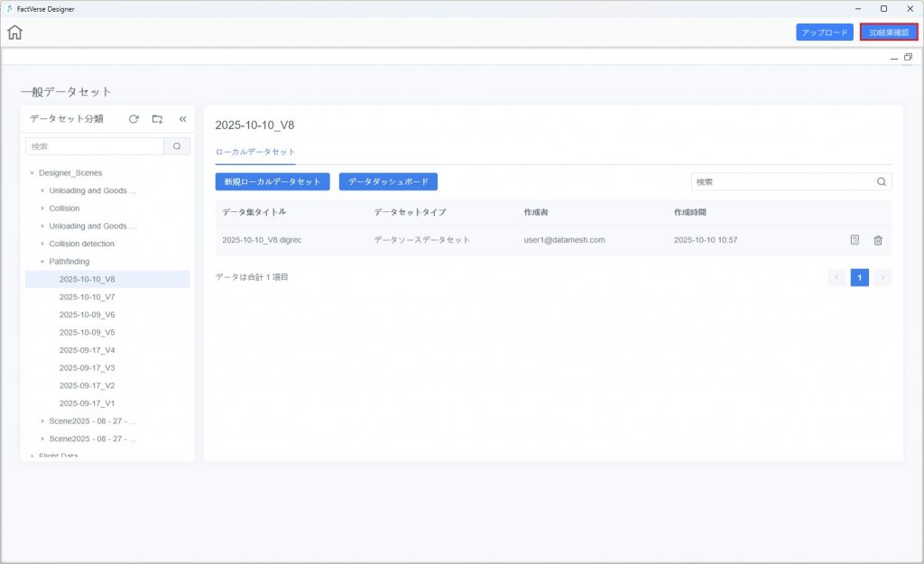Click the search icon in category panel
This screenshot has height=564, width=924.
(177, 146)
